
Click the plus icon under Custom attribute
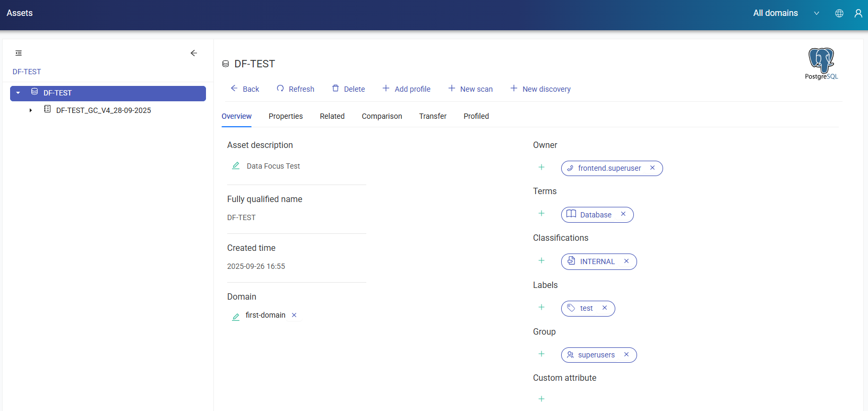pos(542,399)
